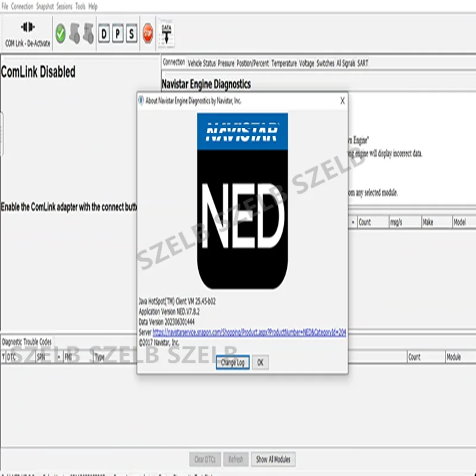This screenshot has height=476, width=476.
Task: Click the Java HotSpot Client VM text
Action: (x=177, y=302)
